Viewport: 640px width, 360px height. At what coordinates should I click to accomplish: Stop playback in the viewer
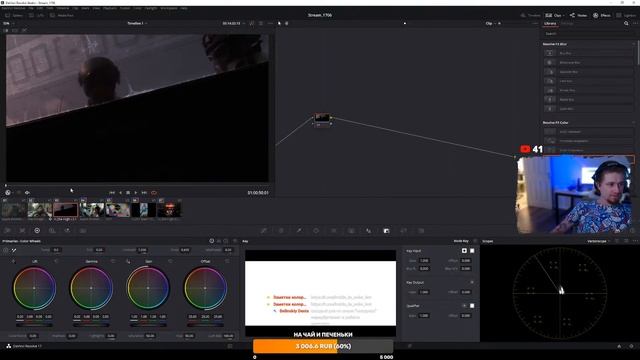click(128, 193)
